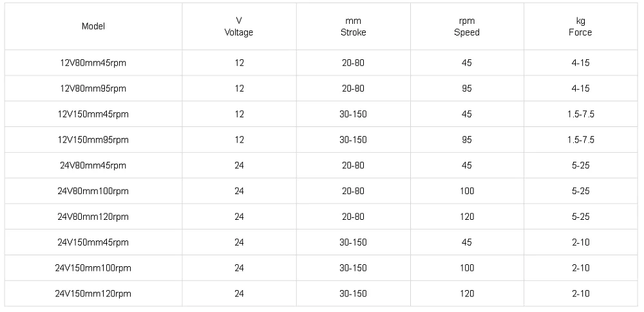This screenshot has height=312, width=644.
Task: Select the 24V150mm120rpm model cell
Action: click(x=93, y=294)
